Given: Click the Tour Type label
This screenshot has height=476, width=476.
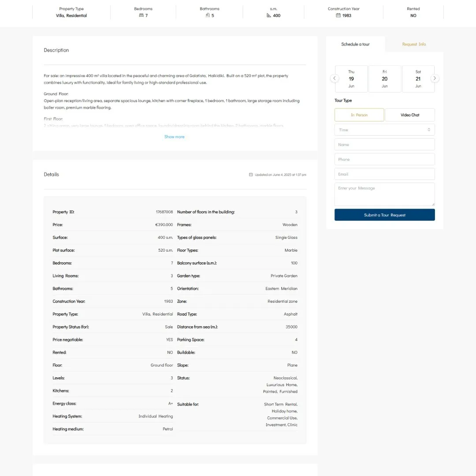Looking at the screenshot, I should point(343,100).
